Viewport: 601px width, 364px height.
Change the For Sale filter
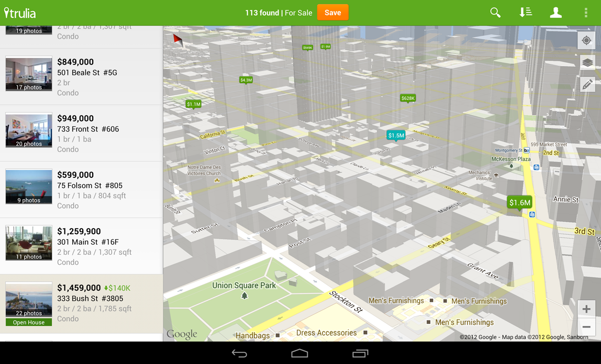click(x=298, y=12)
